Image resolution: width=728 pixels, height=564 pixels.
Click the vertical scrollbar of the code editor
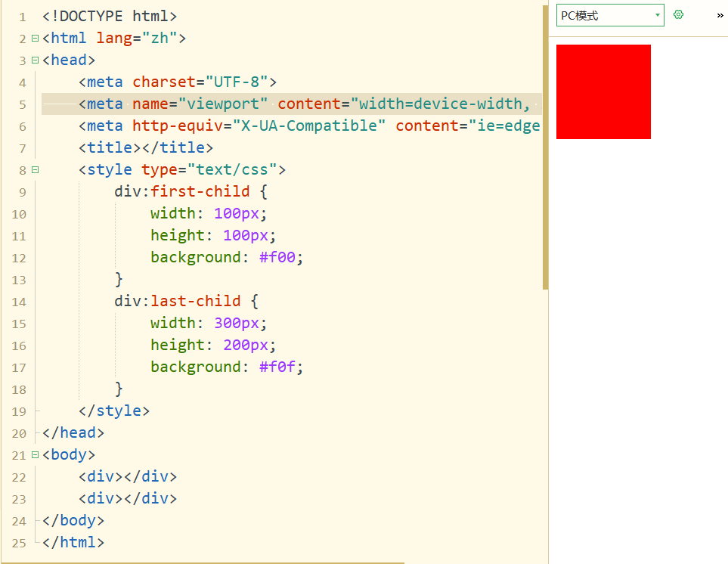[x=545, y=147]
